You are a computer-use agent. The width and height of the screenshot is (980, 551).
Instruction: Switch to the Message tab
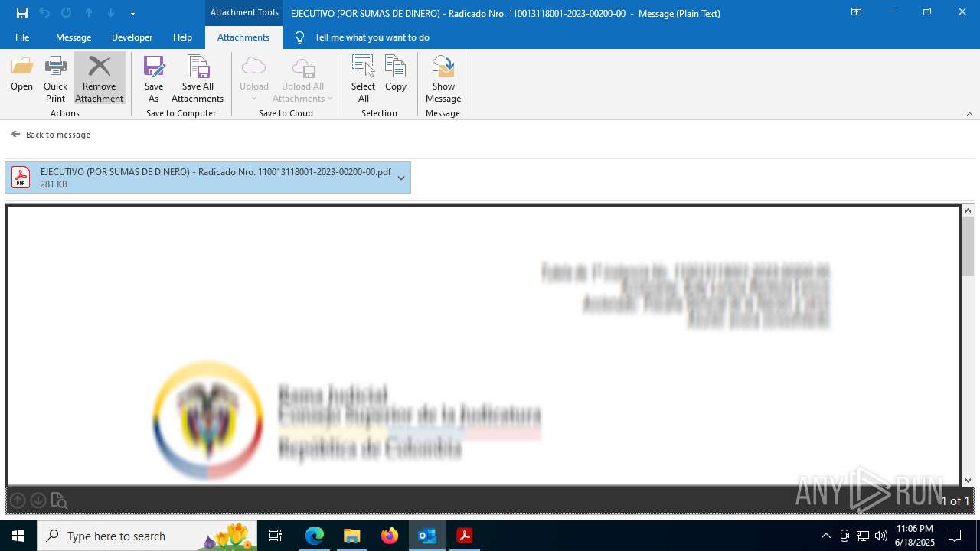pos(73,37)
